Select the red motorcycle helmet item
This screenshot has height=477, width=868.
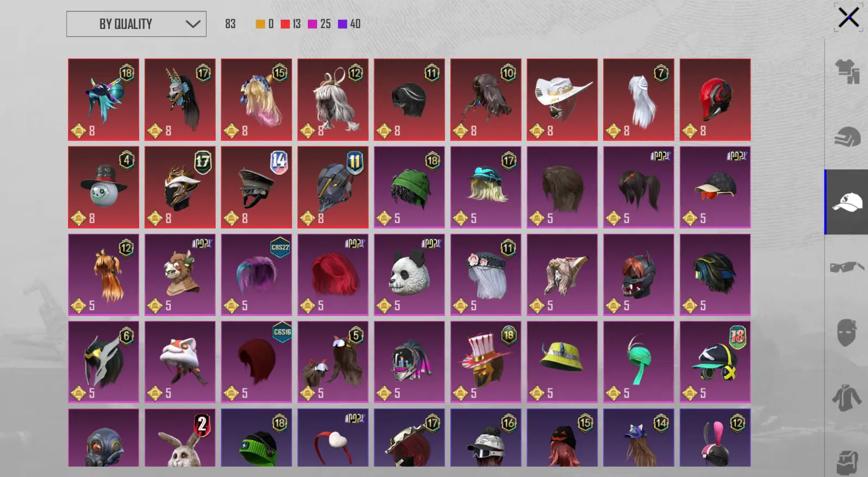pyautogui.click(x=715, y=100)
